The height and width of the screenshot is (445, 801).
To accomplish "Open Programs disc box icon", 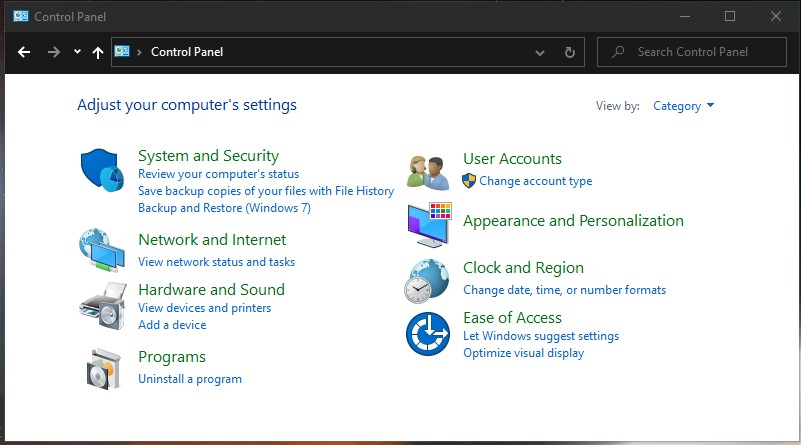I will pyautogui.click(x=104, y=369).
